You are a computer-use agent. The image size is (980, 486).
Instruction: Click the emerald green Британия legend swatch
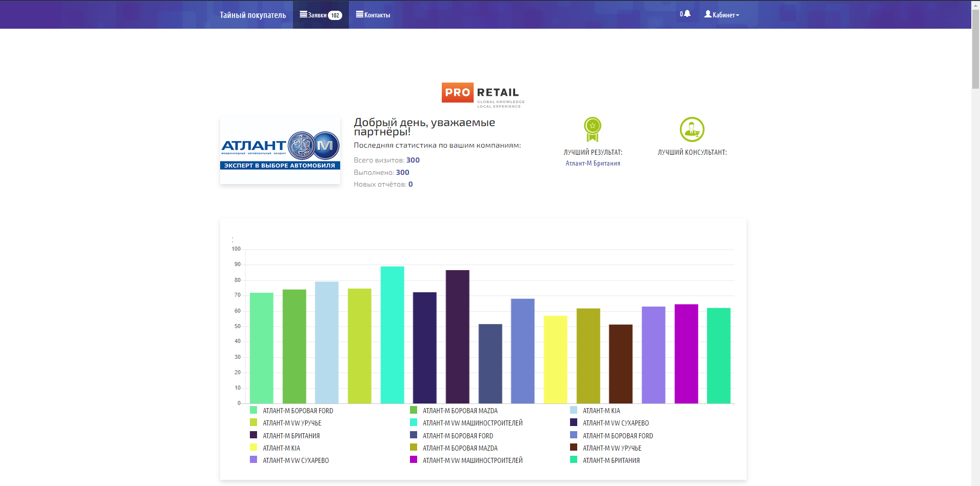574,460
